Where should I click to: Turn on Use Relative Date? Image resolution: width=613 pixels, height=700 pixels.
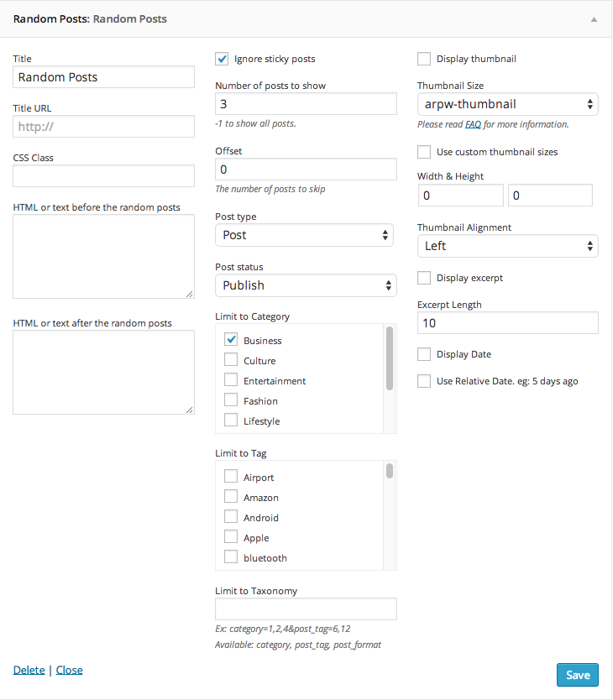click(x=424, y=381)
